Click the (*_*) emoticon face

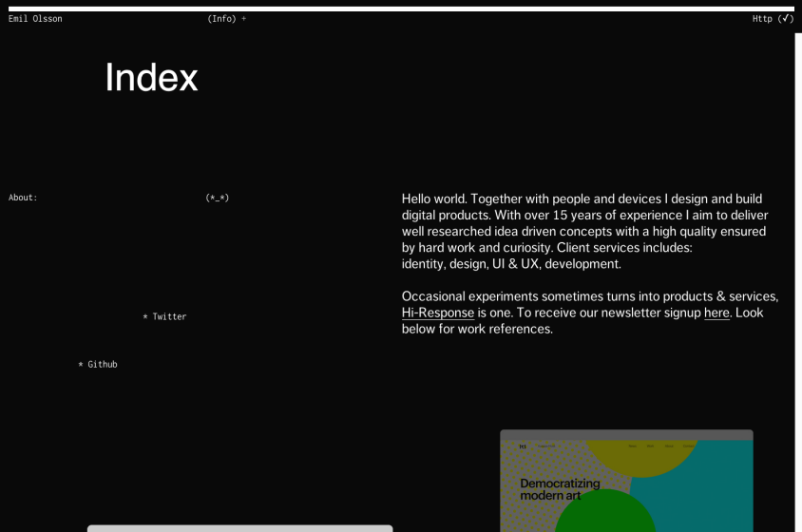tap(218, 198)
